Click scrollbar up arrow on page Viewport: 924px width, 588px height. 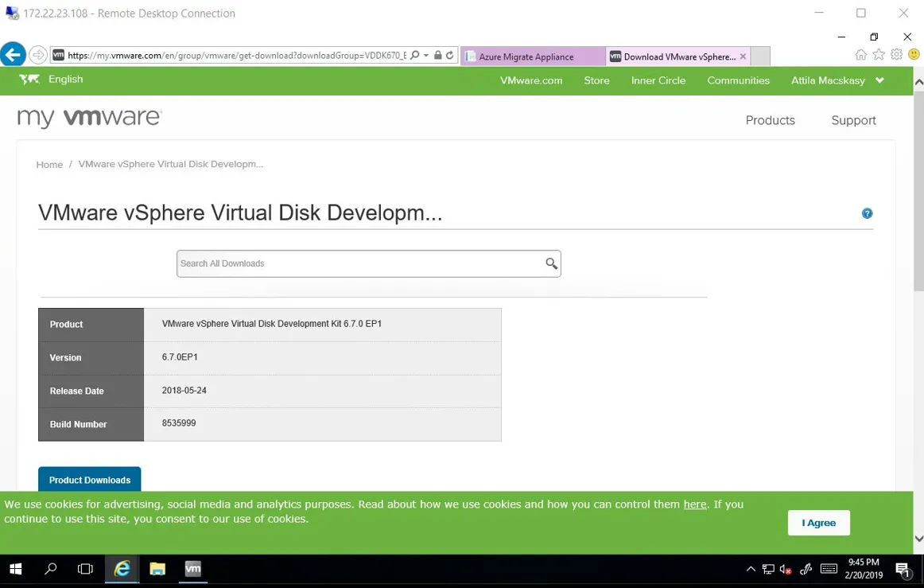tap(918, 84)
